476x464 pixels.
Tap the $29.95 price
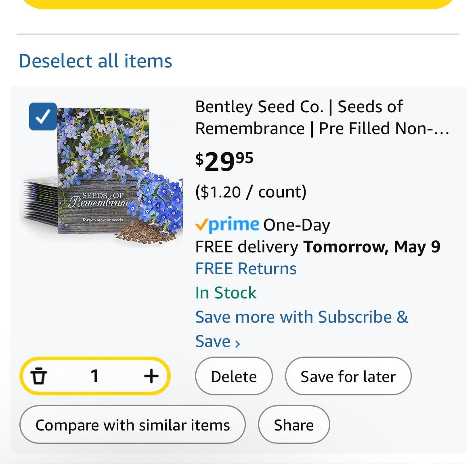click(224, 161)
